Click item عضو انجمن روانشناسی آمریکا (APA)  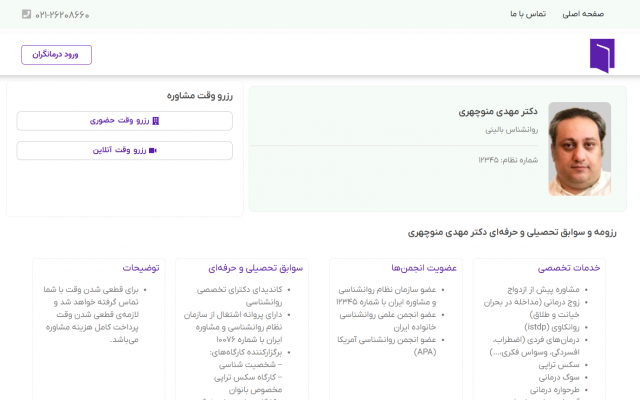tap(387, 346)
